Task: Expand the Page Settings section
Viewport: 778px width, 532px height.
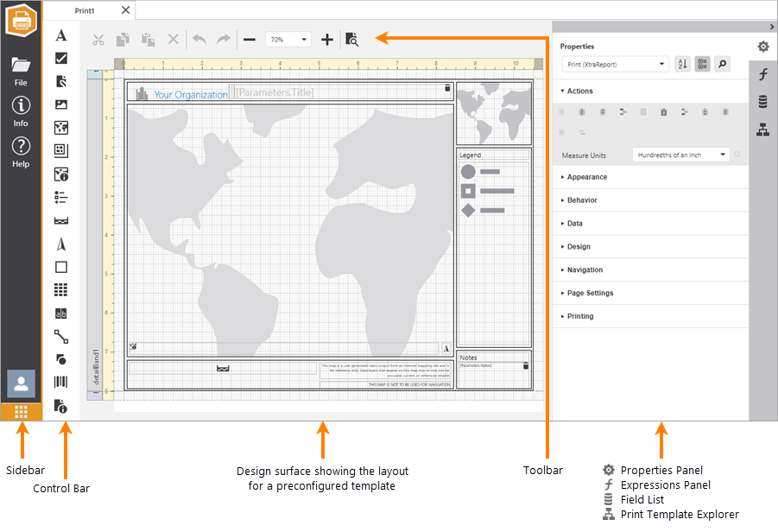Action: point(590,293)
